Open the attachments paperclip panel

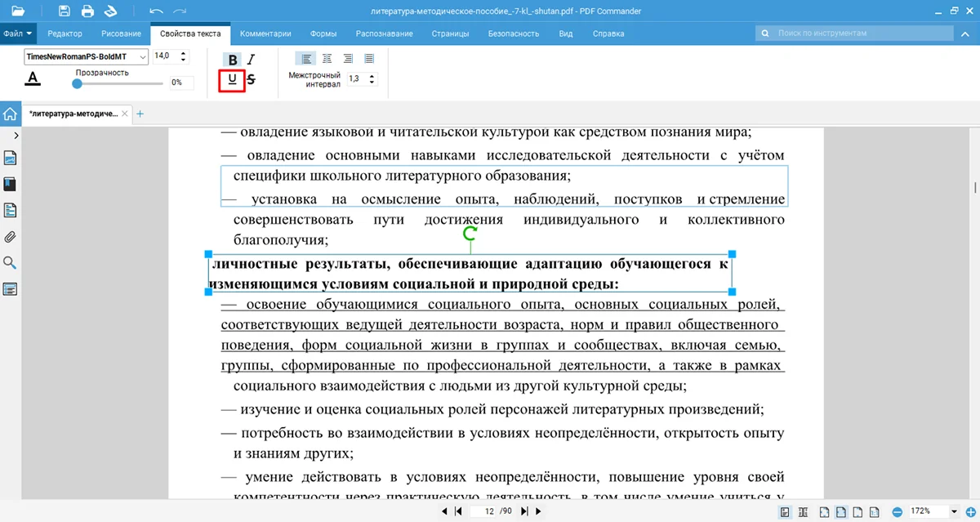point(11,237)
